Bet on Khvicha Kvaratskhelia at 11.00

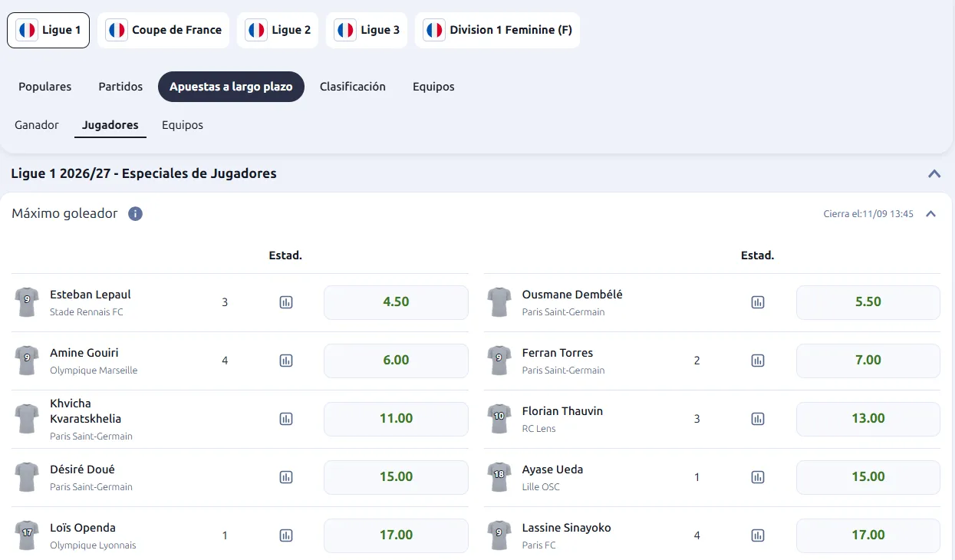[396, 419]
